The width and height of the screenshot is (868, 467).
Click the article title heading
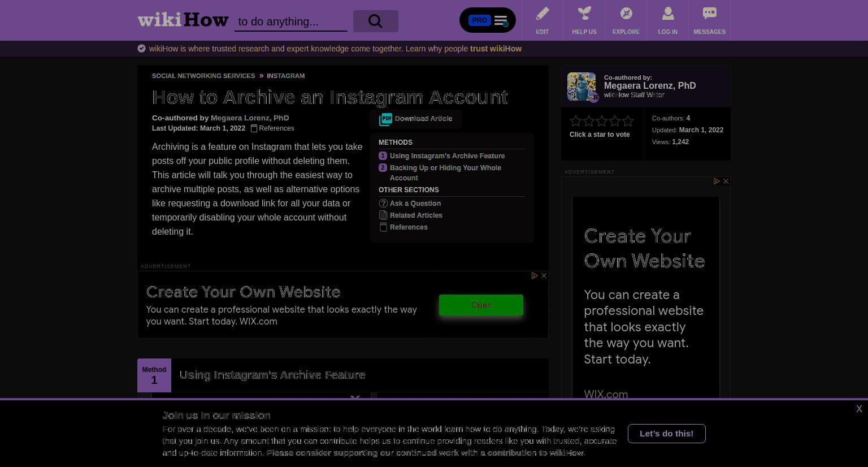coord(330,97)
